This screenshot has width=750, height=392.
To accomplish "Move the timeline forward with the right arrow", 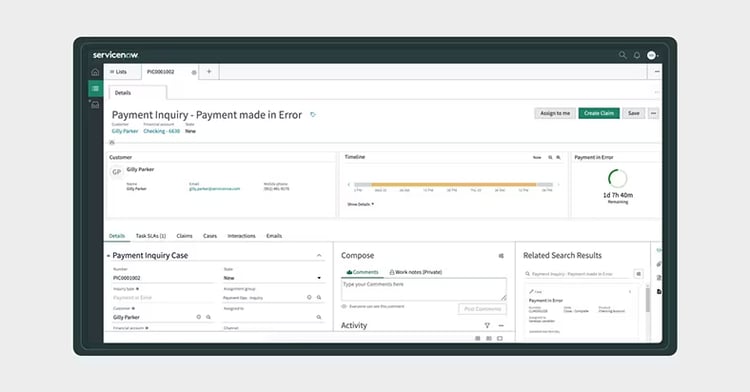I will point(558,185).
